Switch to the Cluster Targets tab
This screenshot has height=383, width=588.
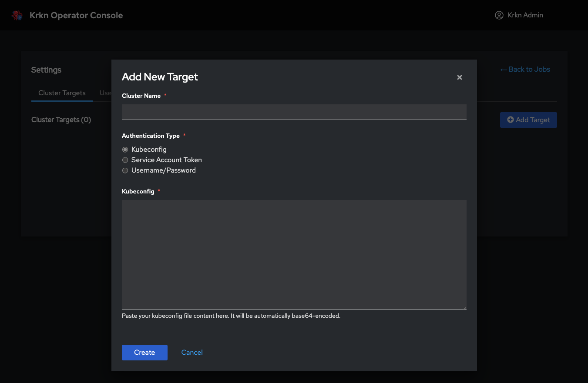pos(62,93)
